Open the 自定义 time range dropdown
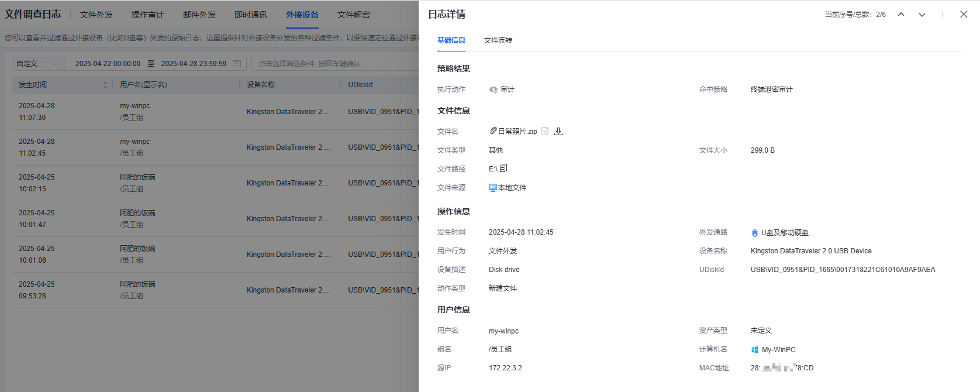 pos(38,64)
